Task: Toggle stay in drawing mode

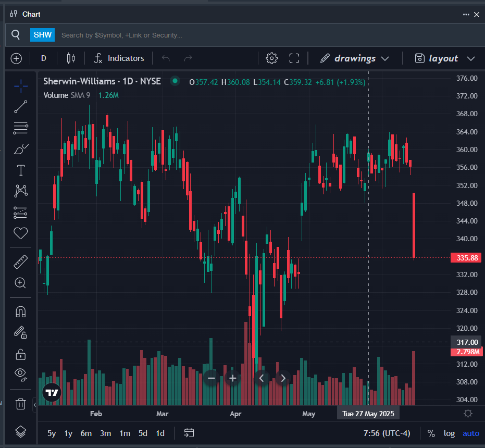Action: tap(21, 332)
